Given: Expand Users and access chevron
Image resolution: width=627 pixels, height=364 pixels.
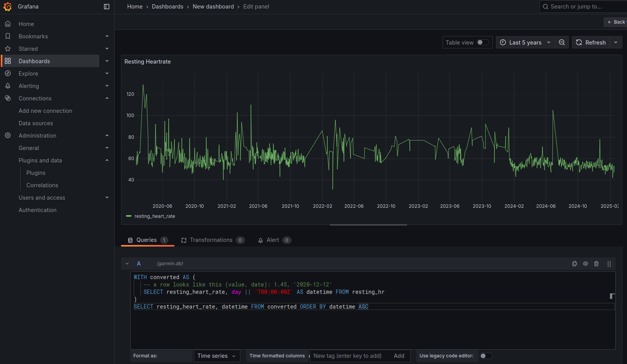Looking at the screenshot, I should (x=107, y=198).
